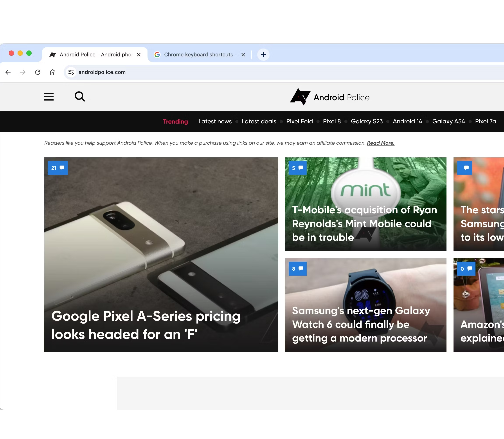The height and width of the screenshot is (439, 504).
Task: Reload the Android Police page
Action: [x=38, y=72]
